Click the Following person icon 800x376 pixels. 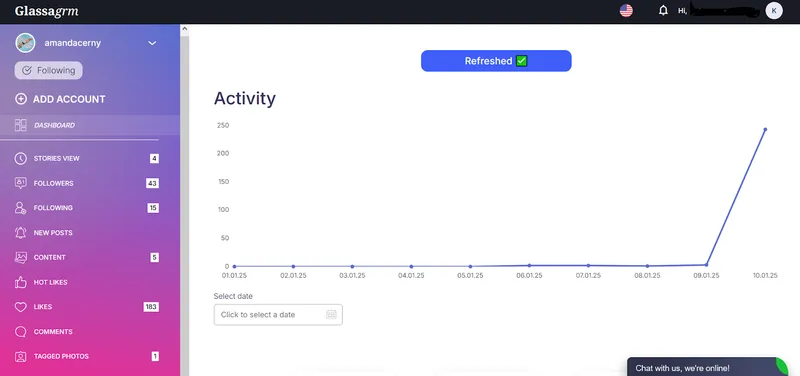click(20, 208)
